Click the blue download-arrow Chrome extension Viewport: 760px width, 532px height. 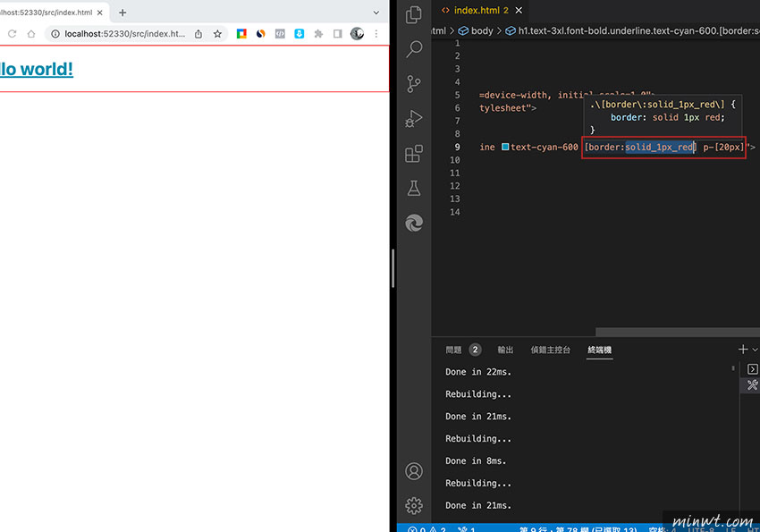click(300, 33)
